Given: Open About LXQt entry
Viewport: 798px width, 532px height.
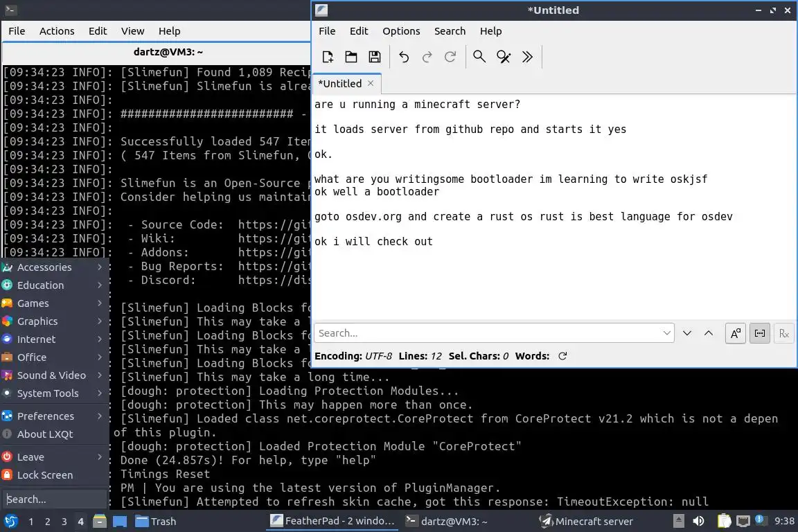Looking at the screenshot, I should click(55, 434).
